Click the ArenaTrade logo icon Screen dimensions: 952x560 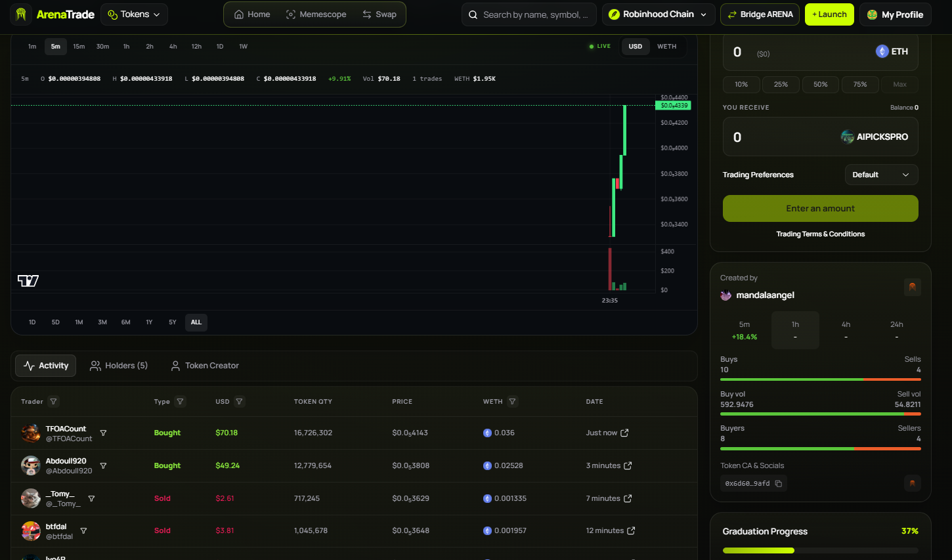(x=21, y=14)
